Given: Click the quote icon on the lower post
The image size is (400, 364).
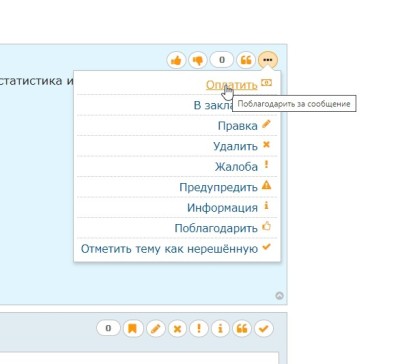Looking at the screenshot, I should pos(242,329).
